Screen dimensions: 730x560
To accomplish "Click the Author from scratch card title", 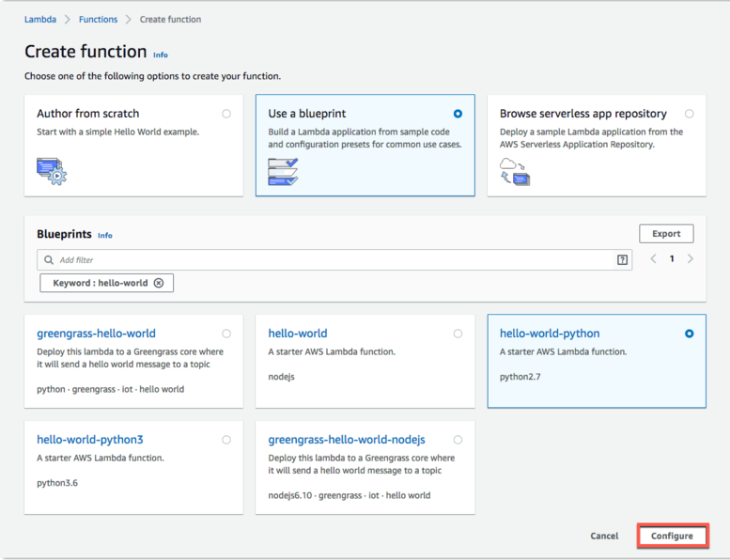I will pyautogui.click(x=88, y=114).
